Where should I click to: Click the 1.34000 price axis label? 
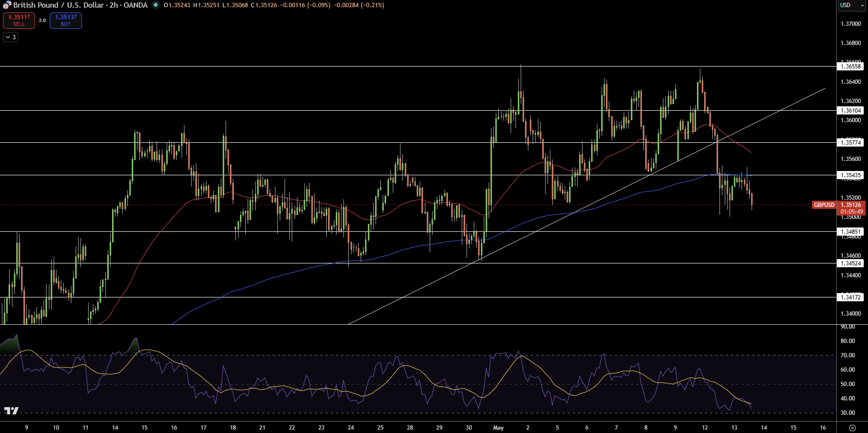(x=851, y=314)
